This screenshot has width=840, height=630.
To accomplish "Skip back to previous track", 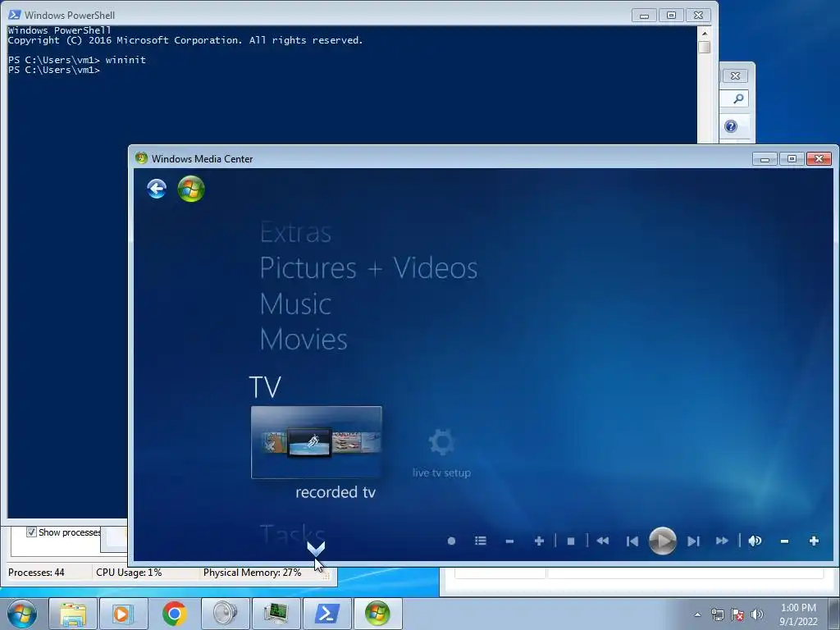I will click(632, 541).
